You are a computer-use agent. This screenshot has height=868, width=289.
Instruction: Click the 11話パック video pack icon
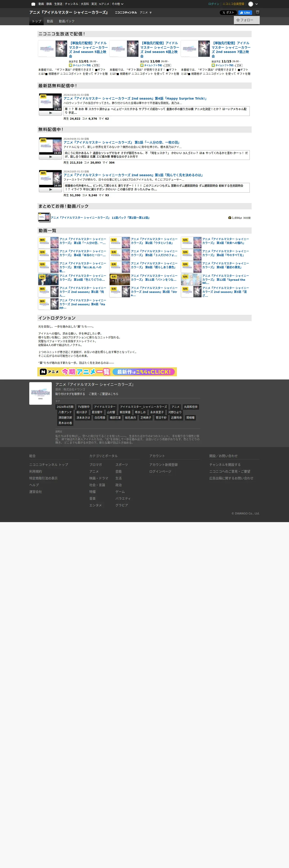pyautogui.click(x=44, y=217)
